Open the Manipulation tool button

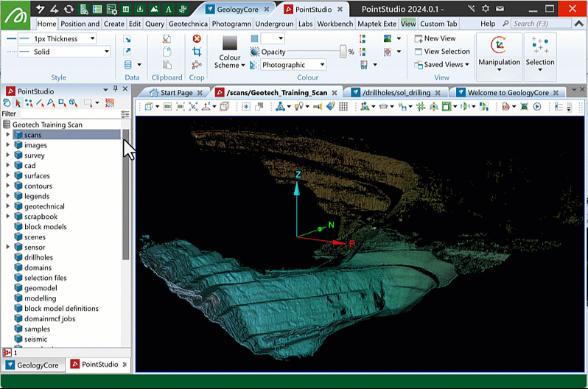[x=499, y=52]
